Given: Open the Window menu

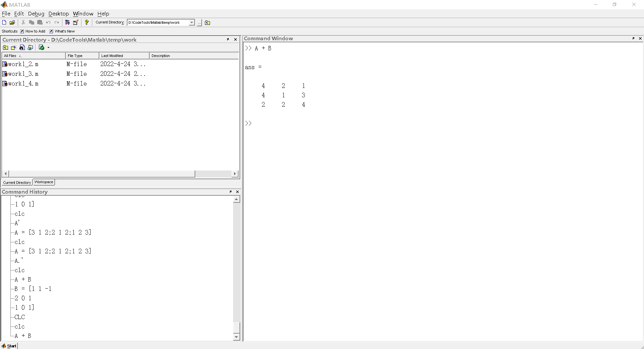Looking at the screenshot, I should pos(83,14).
